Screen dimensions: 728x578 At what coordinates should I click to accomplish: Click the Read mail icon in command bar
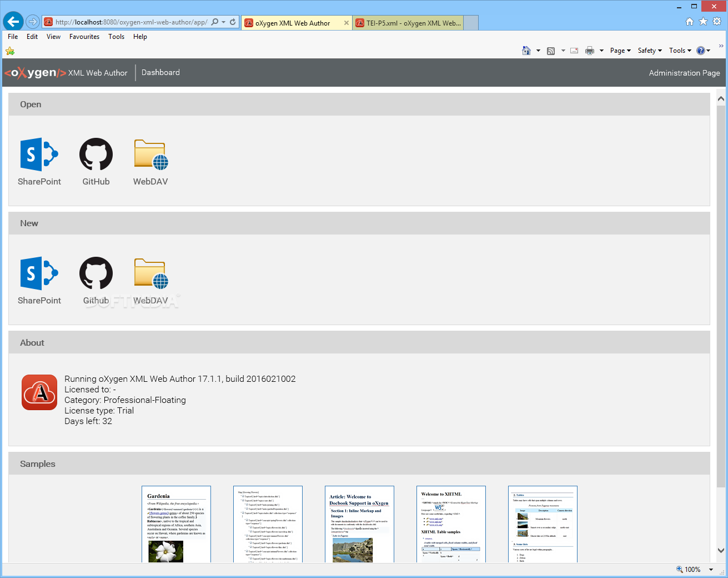tap(574, 51)
